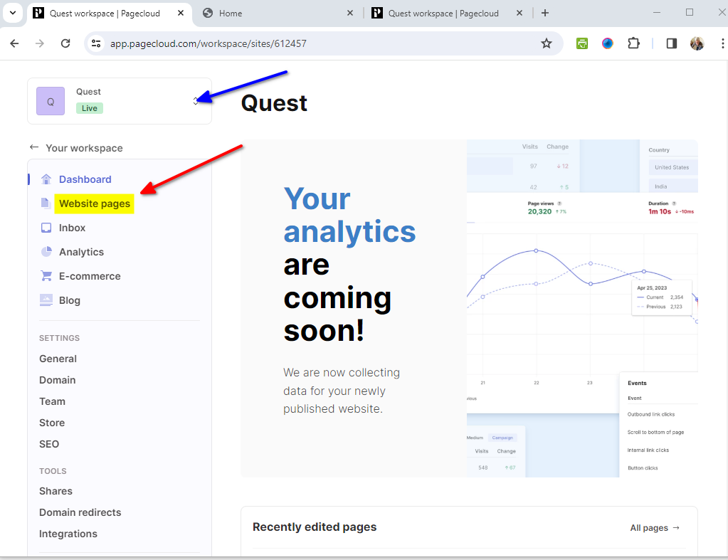Open the browser Extensions puzzle icon
The height and width of the screenshot is (560, 728).
pyautogui.click(x=633, y=43)
